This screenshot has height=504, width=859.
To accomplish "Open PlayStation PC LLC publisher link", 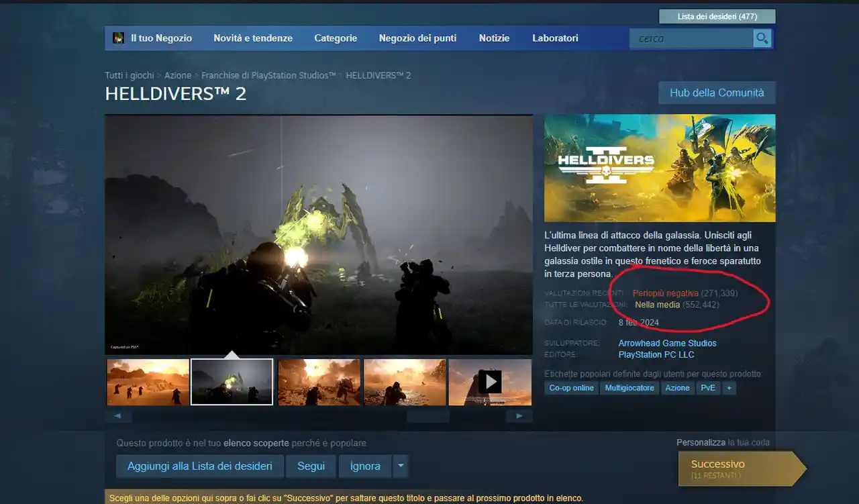I will 656,354.
